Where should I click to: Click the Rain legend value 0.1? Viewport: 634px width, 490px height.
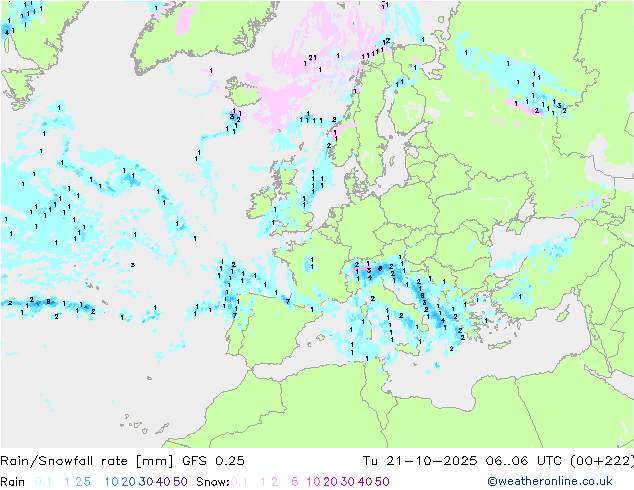(43, 482)
